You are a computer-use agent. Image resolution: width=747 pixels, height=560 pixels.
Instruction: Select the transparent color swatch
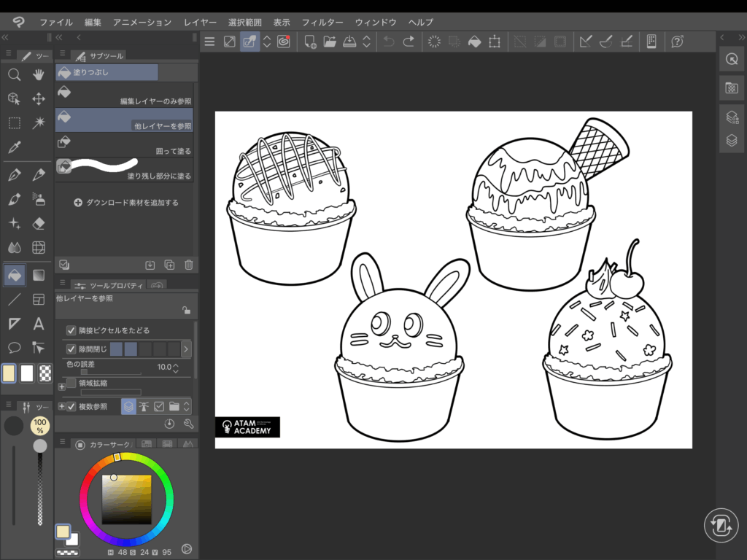(45, 373)
